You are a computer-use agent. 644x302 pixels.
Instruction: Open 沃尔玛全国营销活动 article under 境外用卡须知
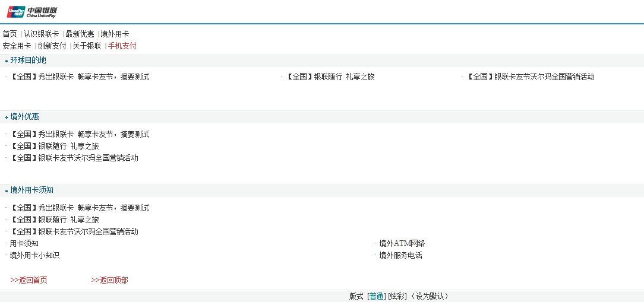tap(74, 232)
